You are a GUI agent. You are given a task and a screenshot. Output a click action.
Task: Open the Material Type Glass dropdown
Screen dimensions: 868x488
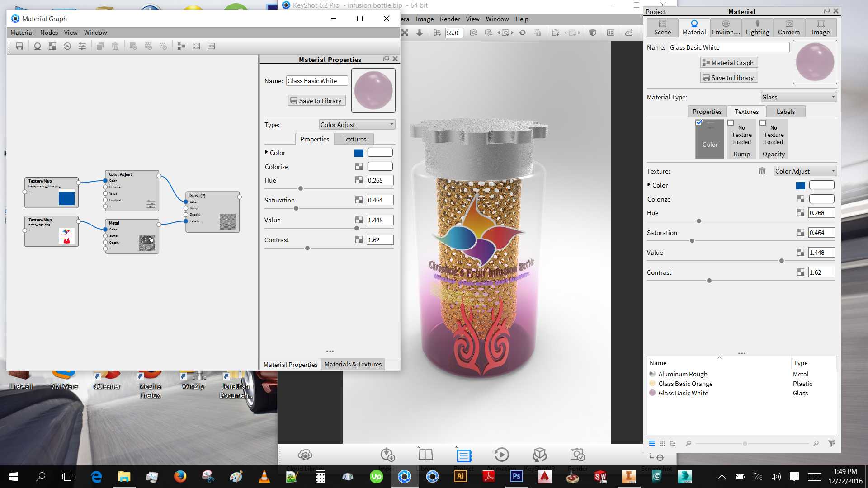(x=799, y=97)
